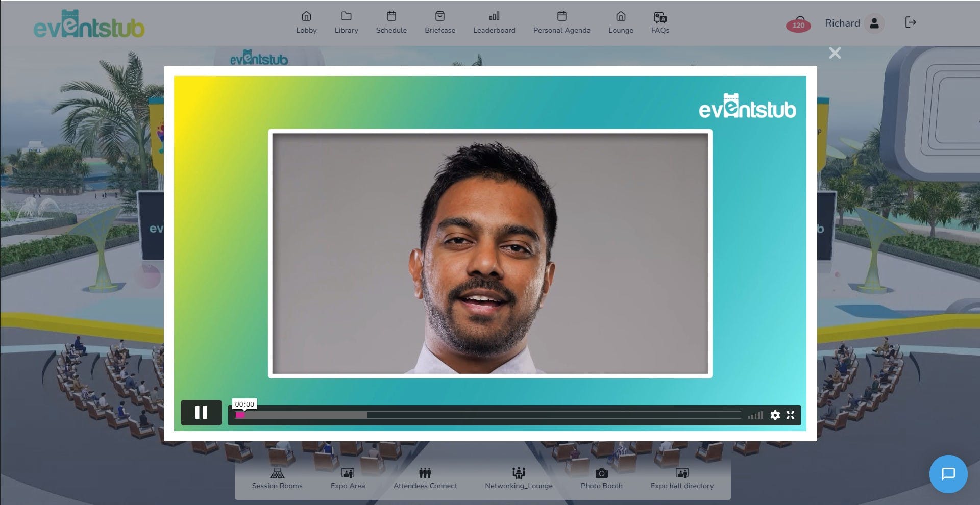Open Personal Agenda calendar

point(562,23)
